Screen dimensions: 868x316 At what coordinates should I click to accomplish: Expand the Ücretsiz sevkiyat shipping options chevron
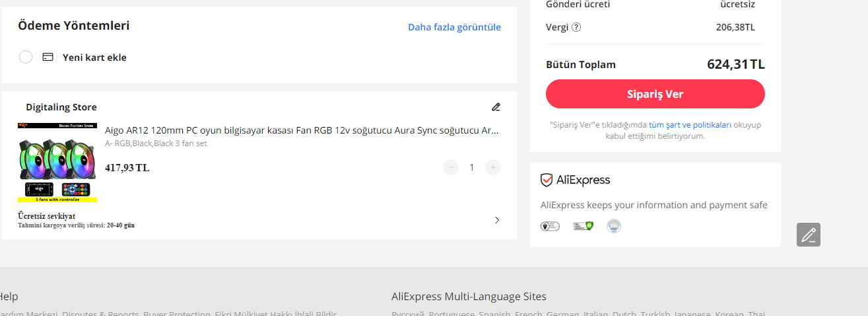coord(497,220)
